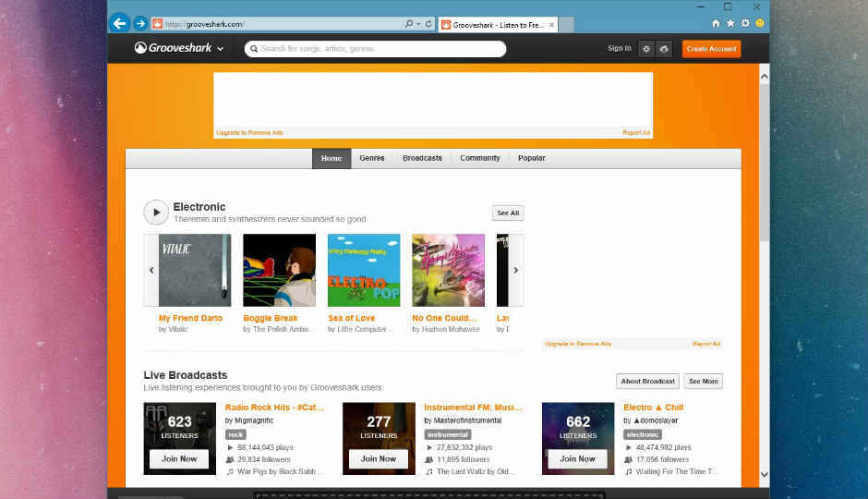Open broadcaster Migmagnific profile
The width and height of the screenshot is (868, 499).
click(254, 420)
